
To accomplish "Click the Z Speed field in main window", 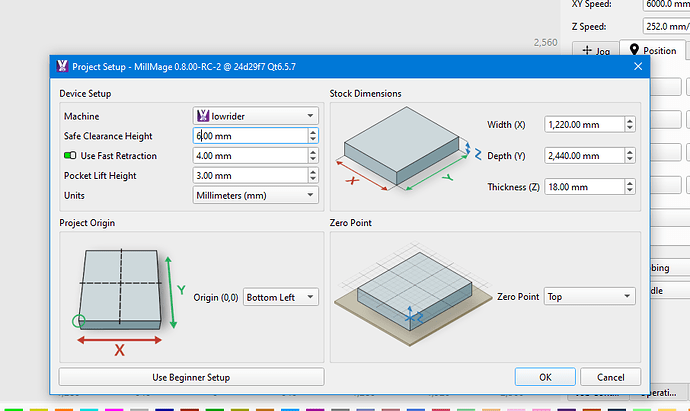I will [666, 26].
